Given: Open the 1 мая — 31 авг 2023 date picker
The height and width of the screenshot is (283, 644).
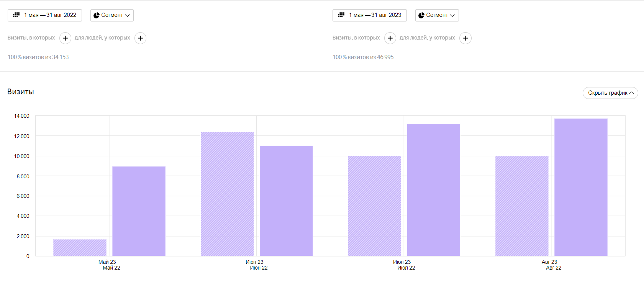Looking at the screenshot, I should [370, 15].
